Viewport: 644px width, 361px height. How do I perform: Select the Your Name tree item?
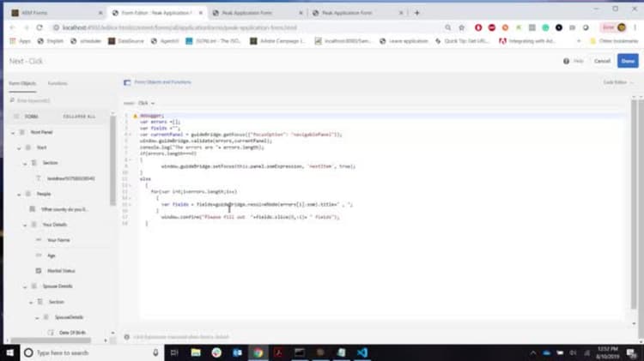[58, 240]
